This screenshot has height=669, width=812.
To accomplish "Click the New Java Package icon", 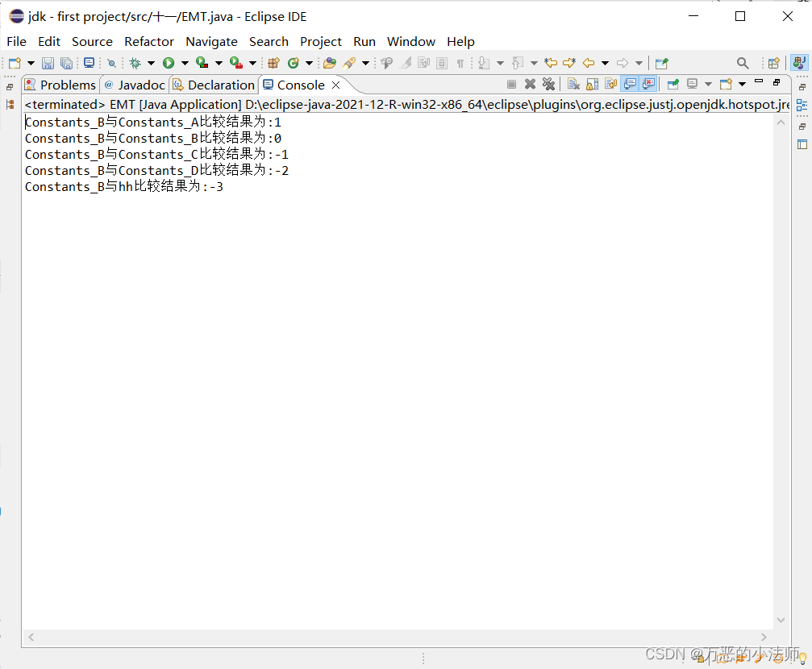I will [x=274, y=63].
